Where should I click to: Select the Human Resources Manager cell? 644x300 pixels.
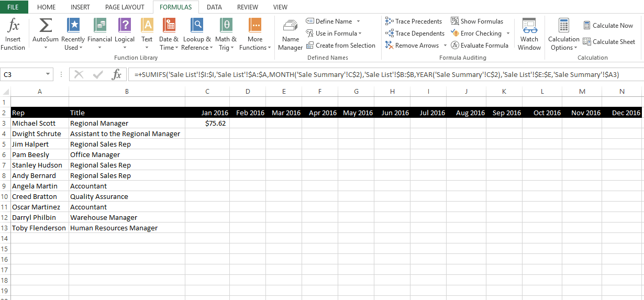(x=127, y=228)
